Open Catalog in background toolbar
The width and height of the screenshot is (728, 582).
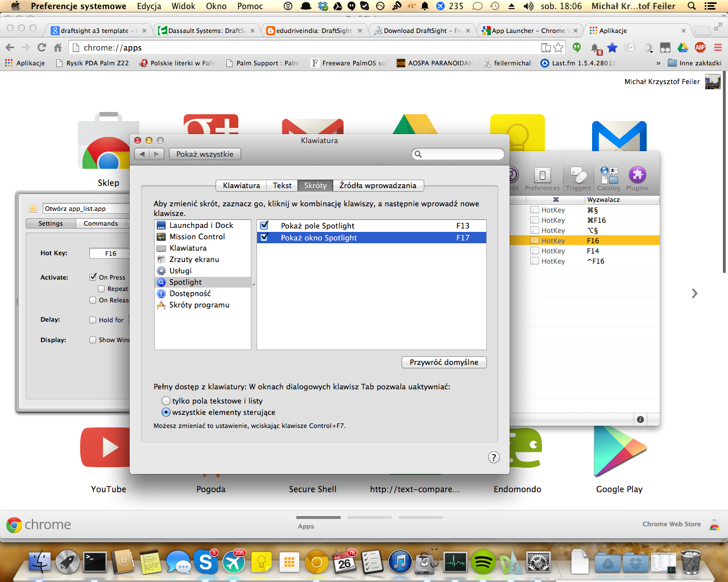[609, 178]
